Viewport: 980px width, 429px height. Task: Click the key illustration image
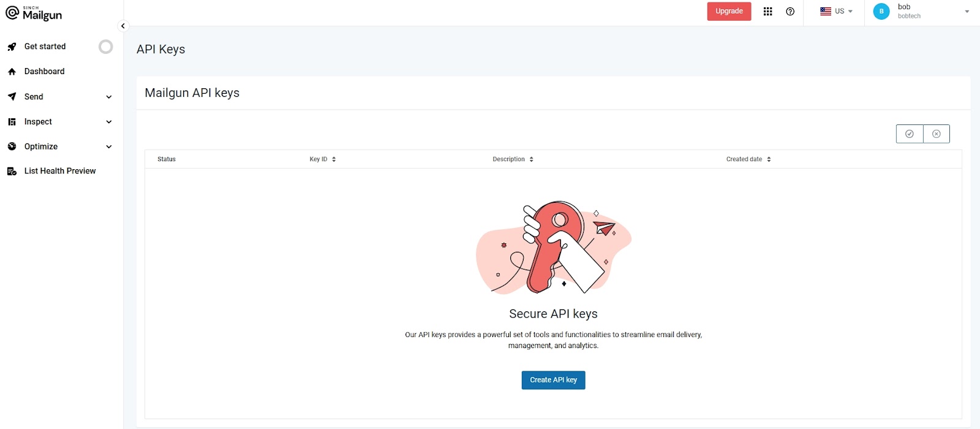[554, 247]
